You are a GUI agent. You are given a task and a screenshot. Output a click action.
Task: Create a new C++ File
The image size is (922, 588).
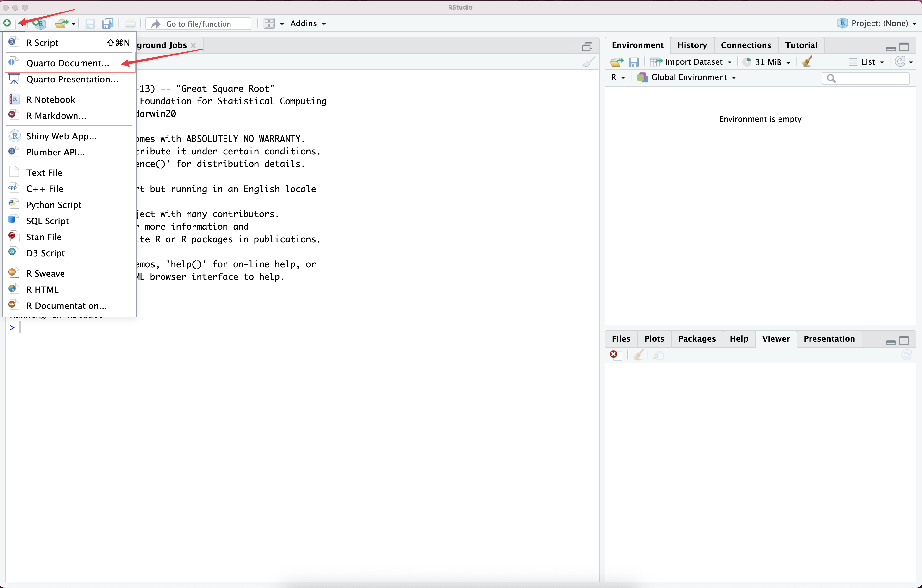click(69, 189)
